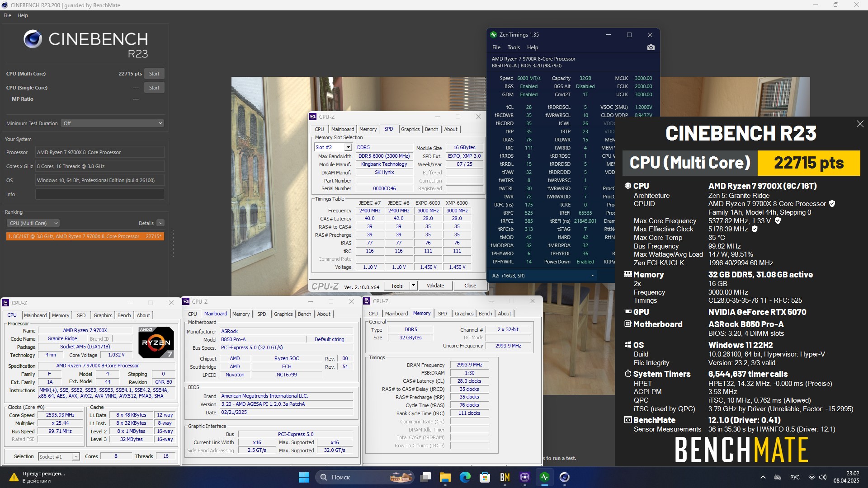Select About tab in CPU-Z Memory window
The height and width of the screenshot is (488, 868).
point(505,314)
